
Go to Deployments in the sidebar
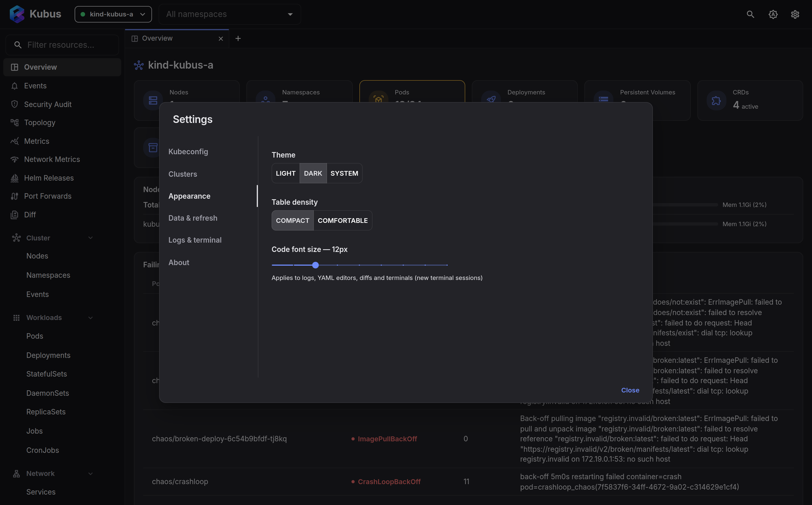(x=48, y=355)
